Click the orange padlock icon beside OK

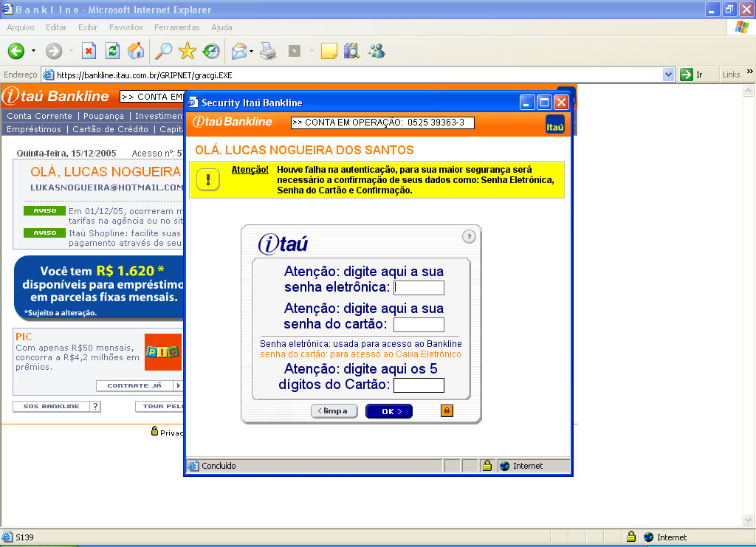tap(447, 410)
